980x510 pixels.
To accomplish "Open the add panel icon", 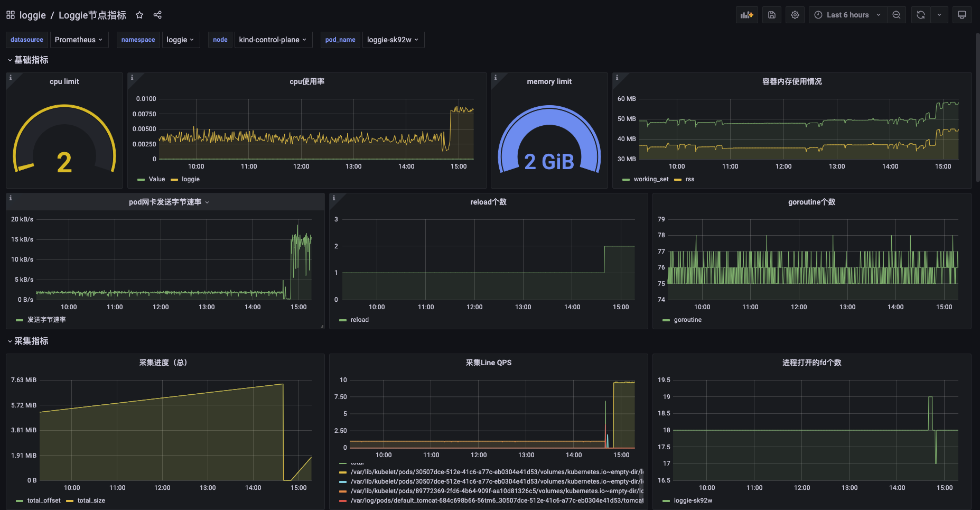I will tap(746, 14).
